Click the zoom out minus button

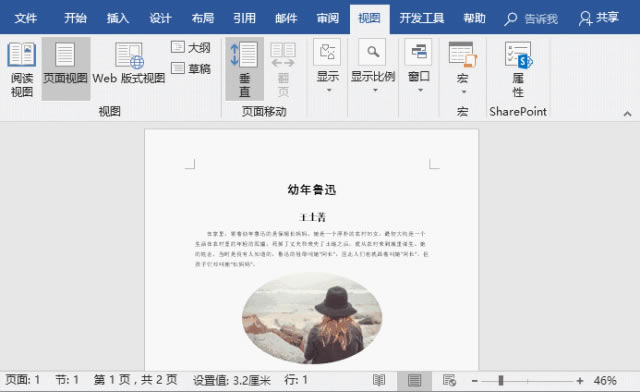click(475, 381)
